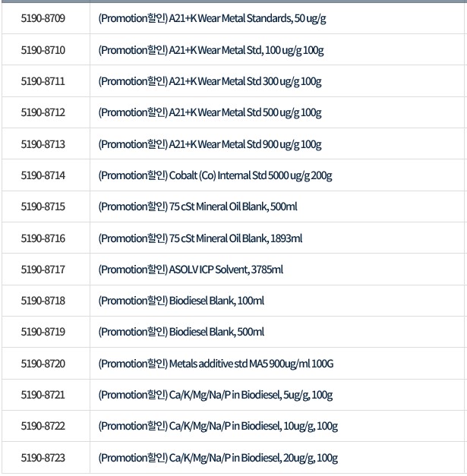
Task: Click part number 5190-8720
Action: (43, 364)
